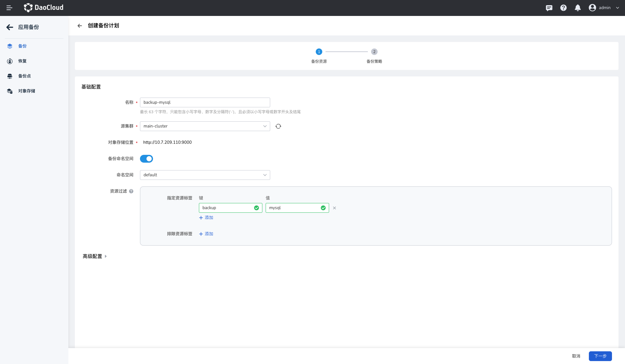The image size is (625, 364).
Task: Open 备份点 in the sidebar
Action: click(24, 76)
